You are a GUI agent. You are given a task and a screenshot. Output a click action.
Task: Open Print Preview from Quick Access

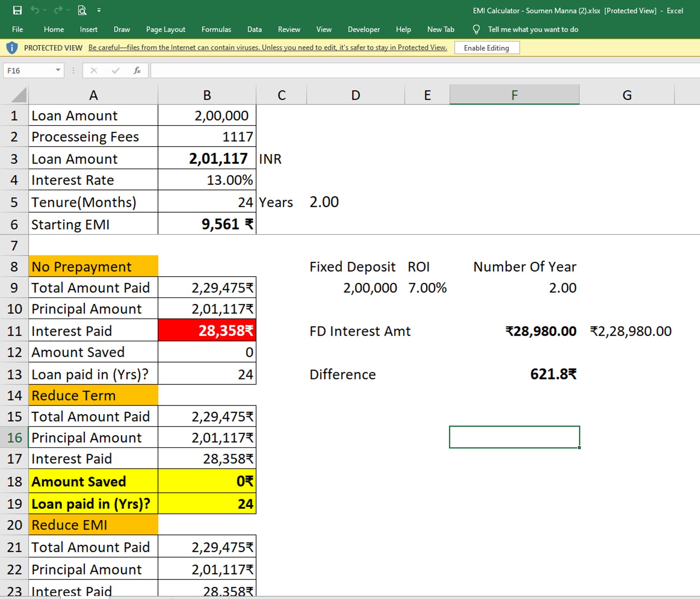[x=82, y=10]
